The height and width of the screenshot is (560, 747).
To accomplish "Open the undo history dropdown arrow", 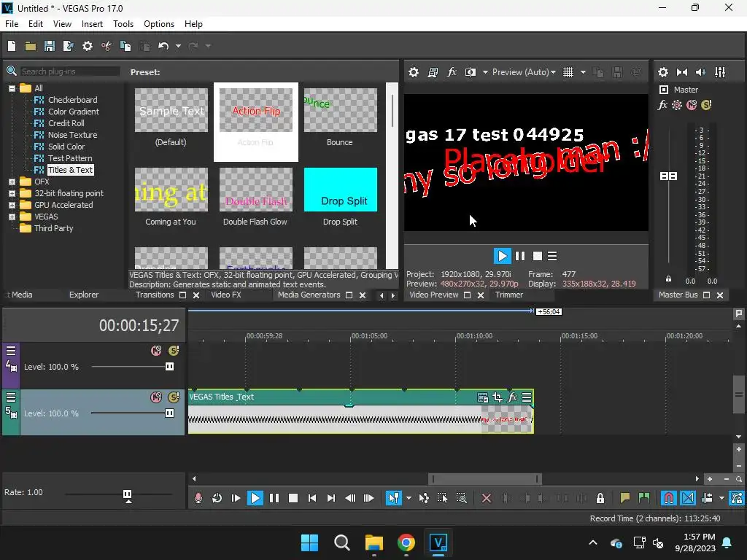I will click(178, 46).
